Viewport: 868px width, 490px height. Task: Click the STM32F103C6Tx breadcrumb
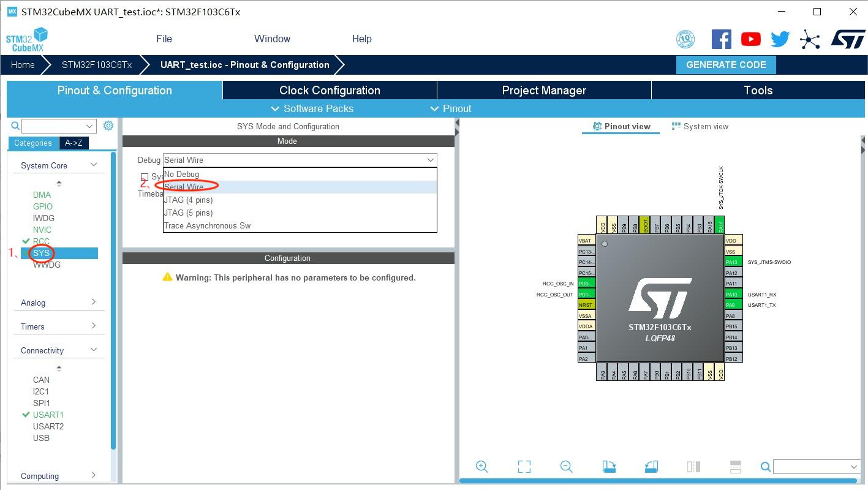pos(97,65)
